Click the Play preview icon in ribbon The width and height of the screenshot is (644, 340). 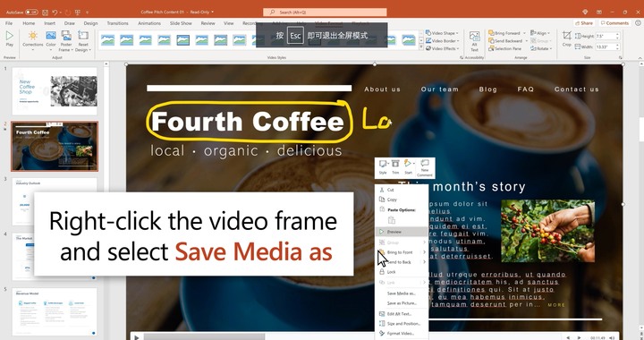coord(9,35)
